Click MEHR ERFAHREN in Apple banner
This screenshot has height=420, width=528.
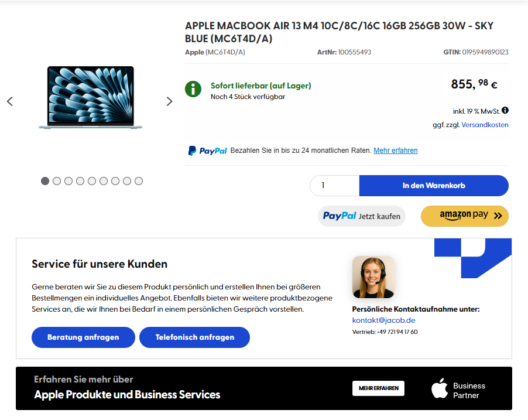point(379,388)
